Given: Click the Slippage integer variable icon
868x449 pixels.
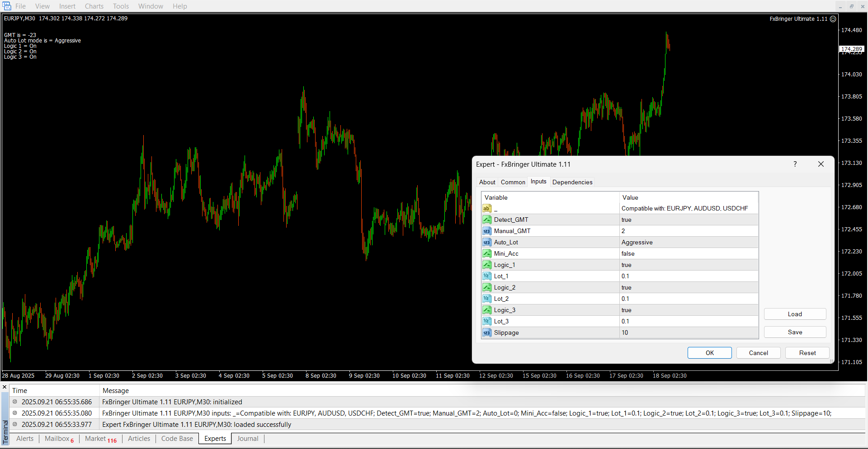Looking at the screenshot, I should pyautogui.click(x=487, y=332).
